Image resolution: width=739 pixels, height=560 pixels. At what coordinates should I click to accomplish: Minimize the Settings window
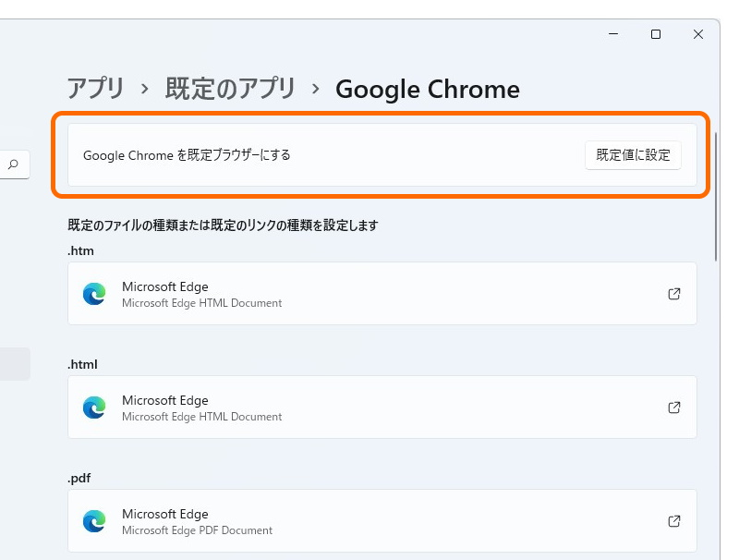[x=613, y=34]
